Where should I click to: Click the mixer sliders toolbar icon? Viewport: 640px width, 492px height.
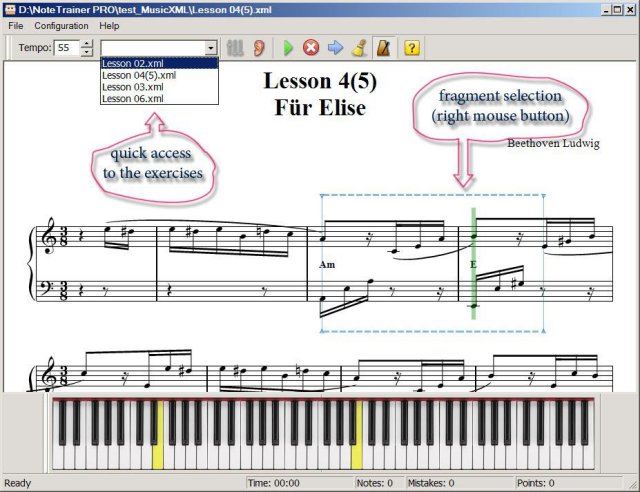pyautogui.click(x=235, y=48)
